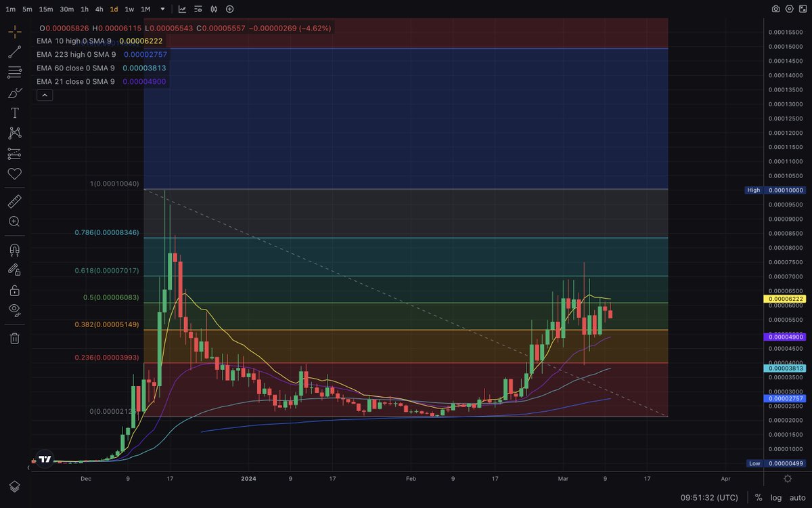Viewport: 812px width, 508px height.
Task: Open indicator templates icon
Action: 199,9
